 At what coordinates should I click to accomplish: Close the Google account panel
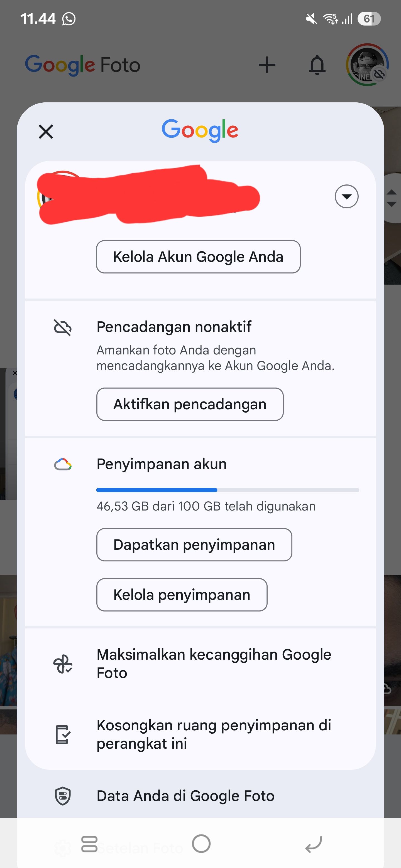(46, 131)
